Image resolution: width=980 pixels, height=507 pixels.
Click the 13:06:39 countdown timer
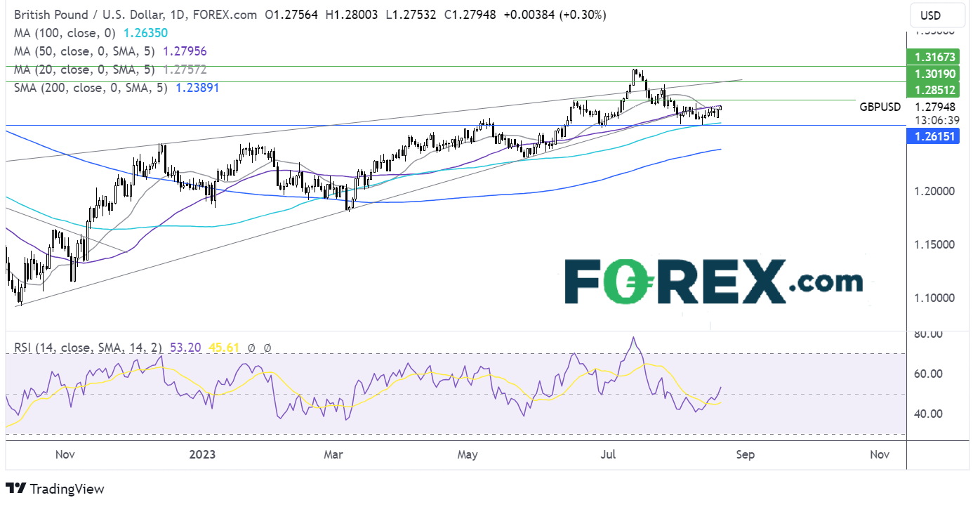(x=937, y=119)
